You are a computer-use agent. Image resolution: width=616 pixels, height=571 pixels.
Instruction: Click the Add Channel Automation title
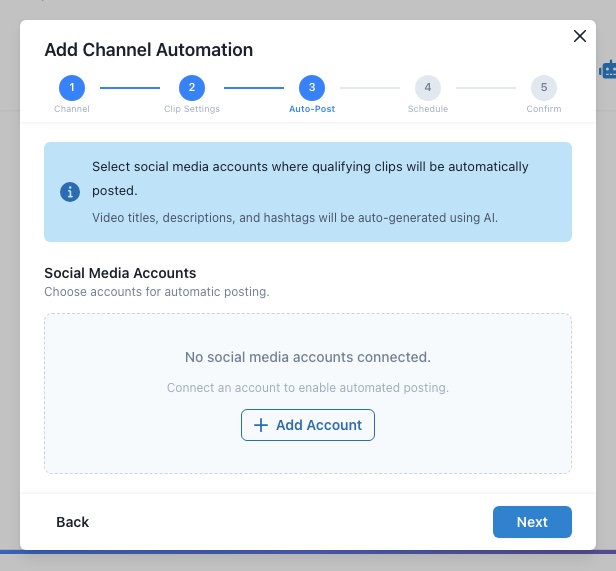(x=148, y=50)
